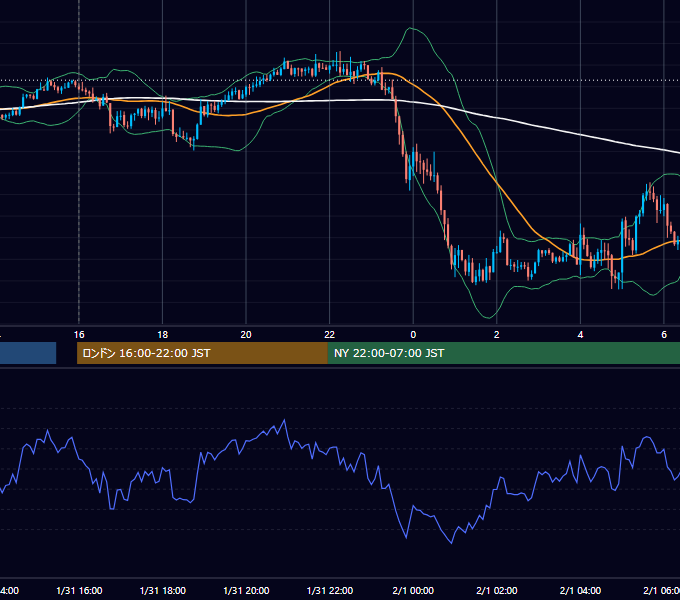Select the NY 22:00-07:00 JST session bar
This screenshot has height=600, width=680.
click(503, 353)
